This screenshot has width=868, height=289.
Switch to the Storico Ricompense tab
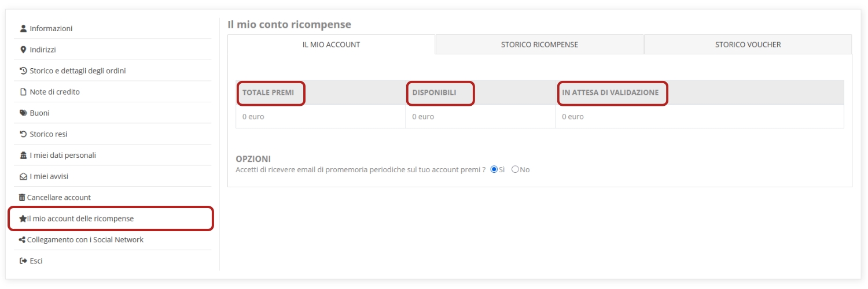point(539,45)
